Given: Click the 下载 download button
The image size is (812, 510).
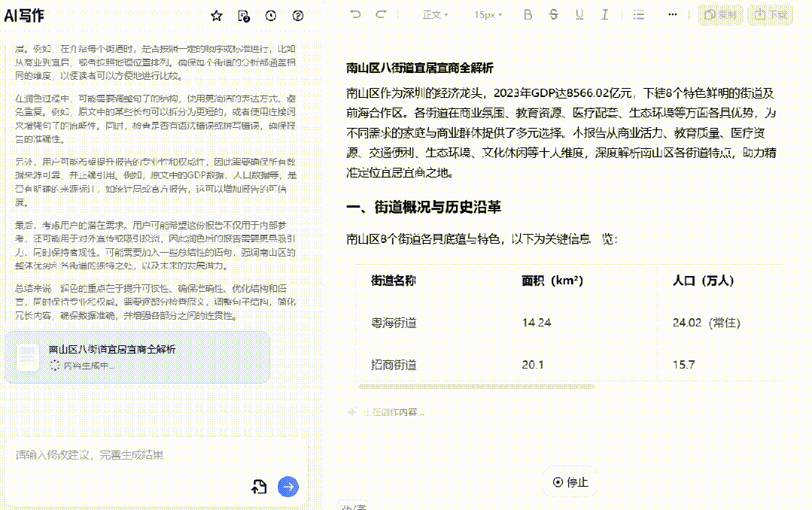Looking at the screenshot, I should (x=771, y=14).
